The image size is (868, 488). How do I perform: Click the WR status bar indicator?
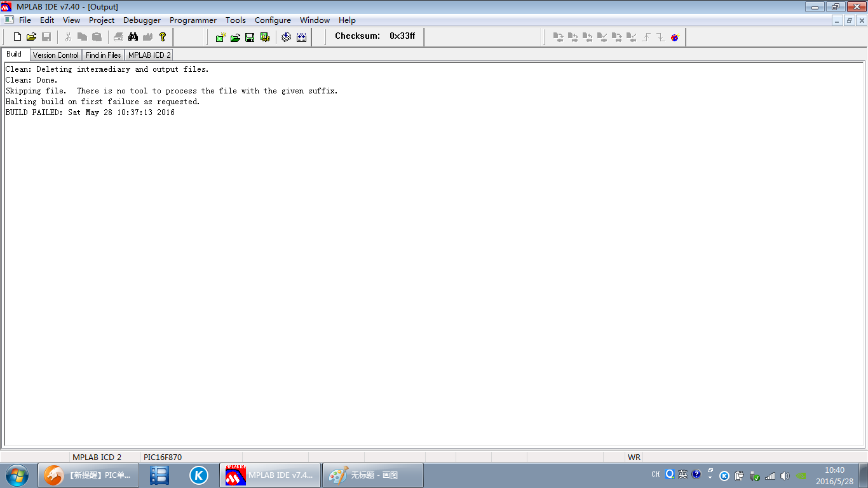[x=634, y=457]
